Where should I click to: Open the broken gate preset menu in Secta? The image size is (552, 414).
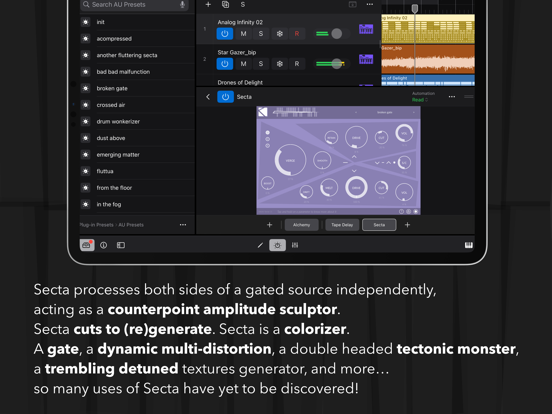coord(385,112)
